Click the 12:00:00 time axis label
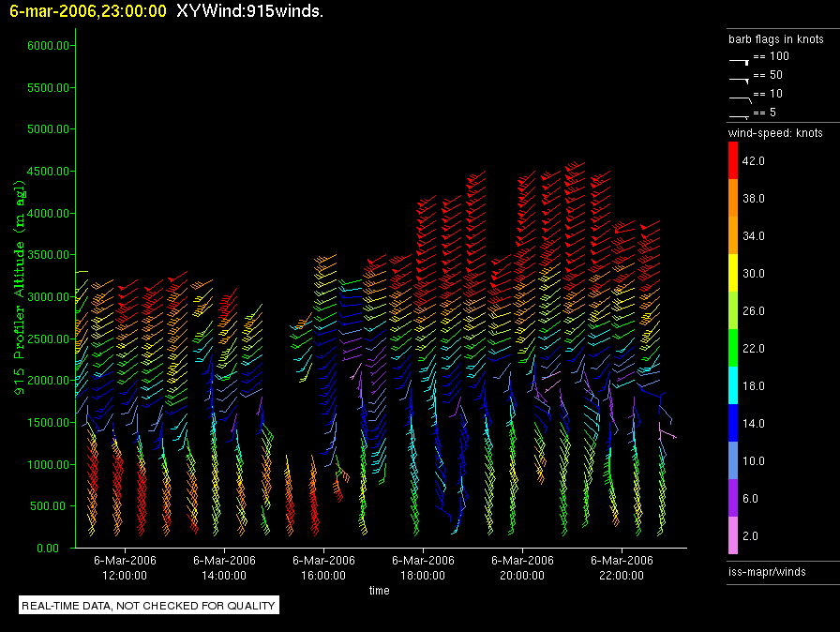The image size is (840, 632). 125,567
